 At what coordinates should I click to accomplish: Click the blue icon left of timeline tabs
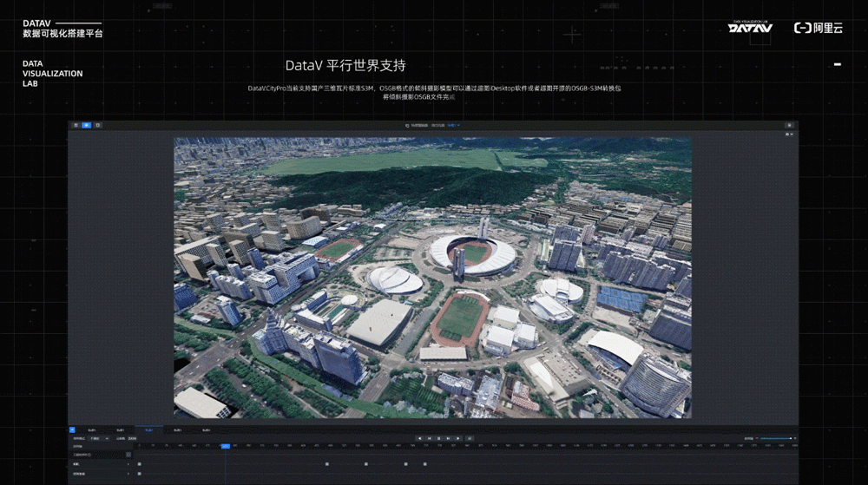point(73,429)
